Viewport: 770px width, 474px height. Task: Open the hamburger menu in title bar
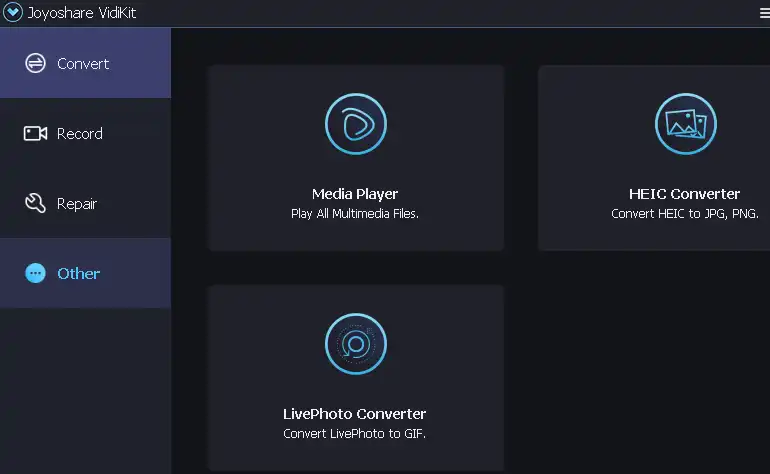[x=764, y=13]
